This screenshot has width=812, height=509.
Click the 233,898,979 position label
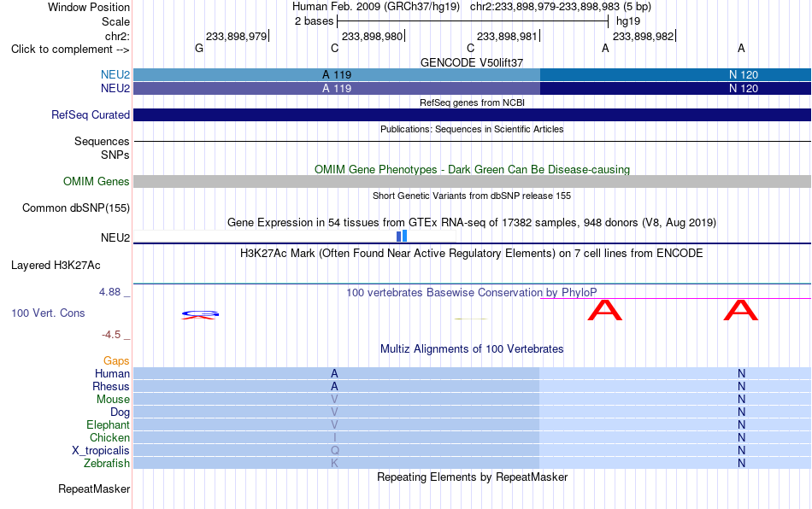click(x=236, y=36)
